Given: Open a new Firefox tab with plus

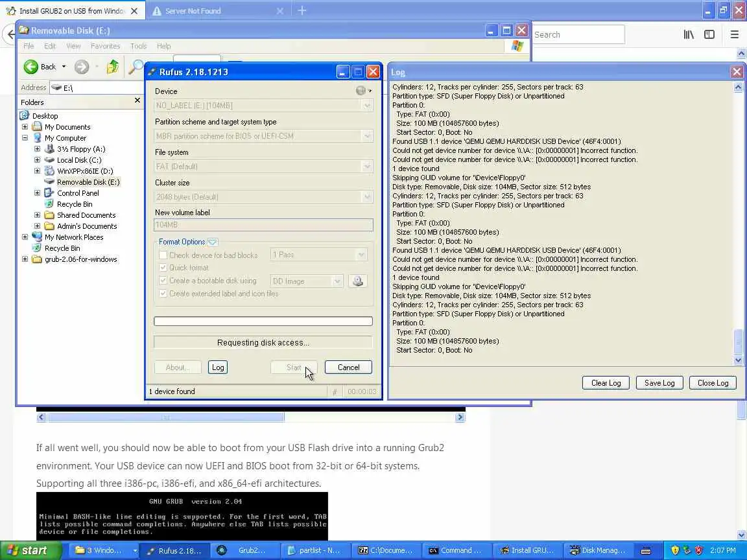Looking at the screenshot, I should tap(302, 10).
